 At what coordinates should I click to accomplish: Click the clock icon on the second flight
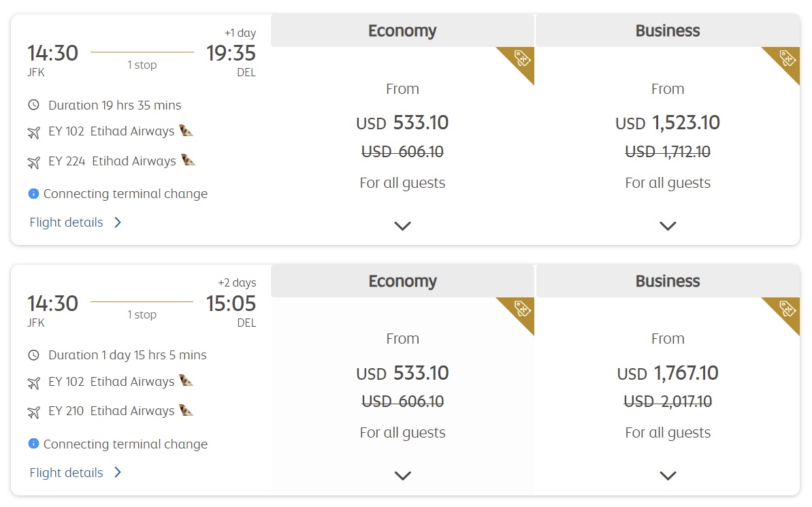click(35, 355)
